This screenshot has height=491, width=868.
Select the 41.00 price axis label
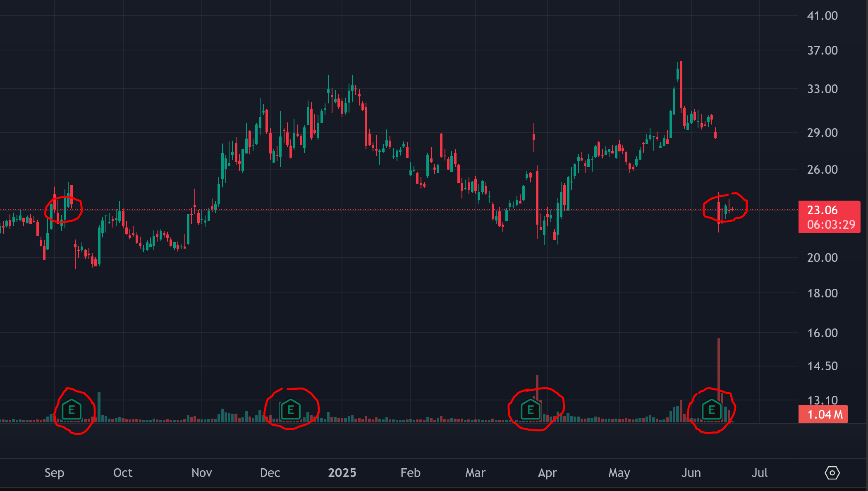(x=823, y=16)
